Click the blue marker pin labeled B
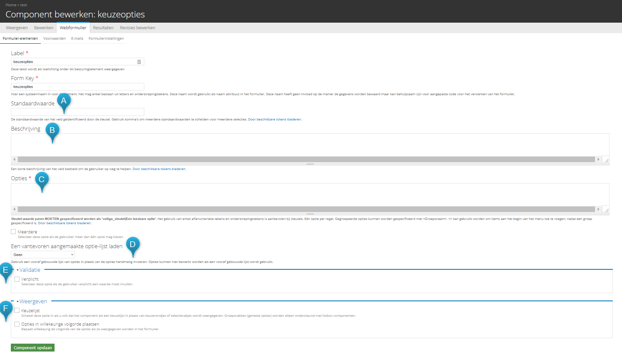The image size is (622, 364). coord(52,131)
